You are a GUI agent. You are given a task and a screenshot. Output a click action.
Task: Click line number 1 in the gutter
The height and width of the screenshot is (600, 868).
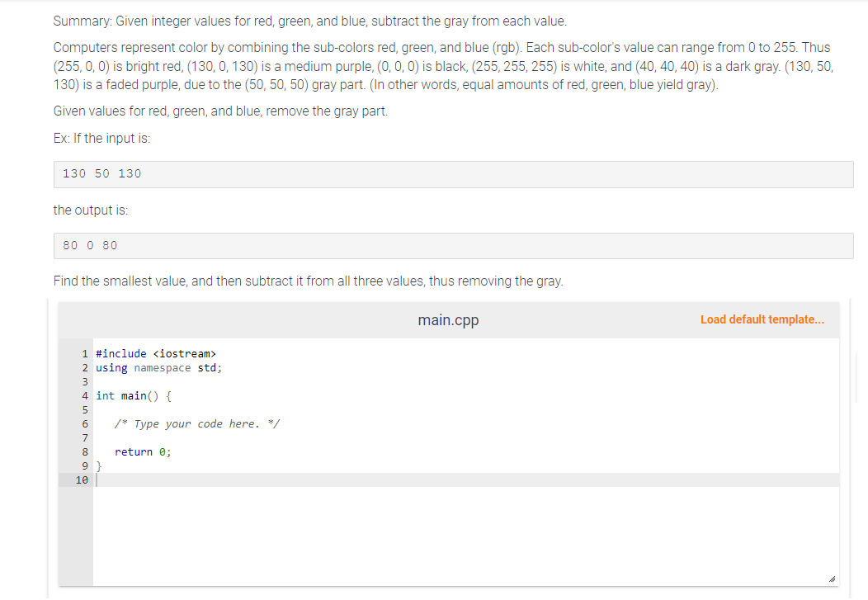point(84,353)
